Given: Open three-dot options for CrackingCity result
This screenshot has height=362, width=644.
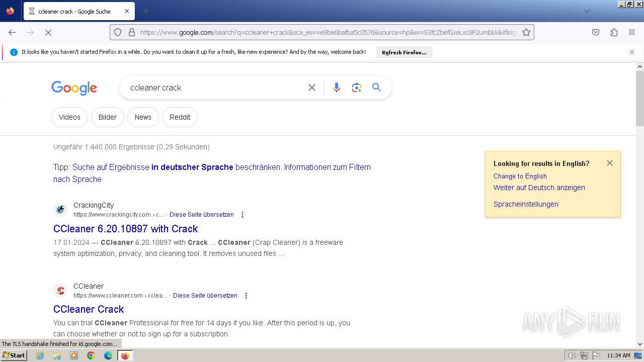Looking at the screenshot, I should coord(243,215).
